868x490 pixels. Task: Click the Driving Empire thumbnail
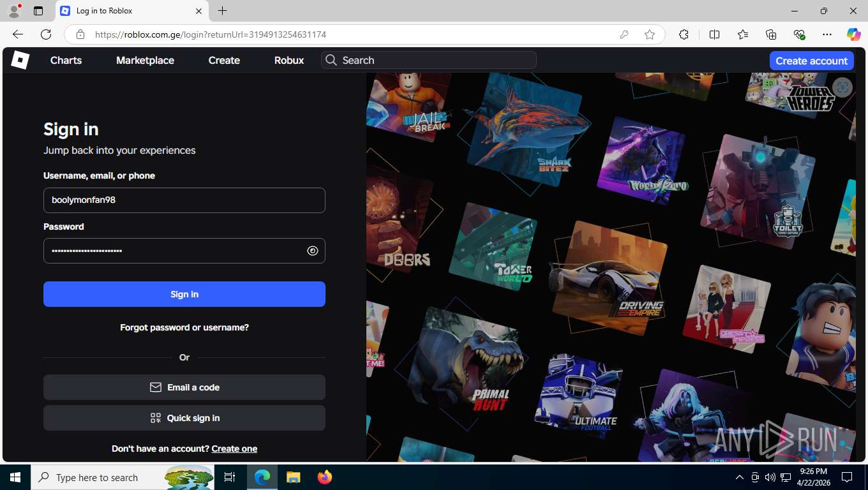pos(610,278)
